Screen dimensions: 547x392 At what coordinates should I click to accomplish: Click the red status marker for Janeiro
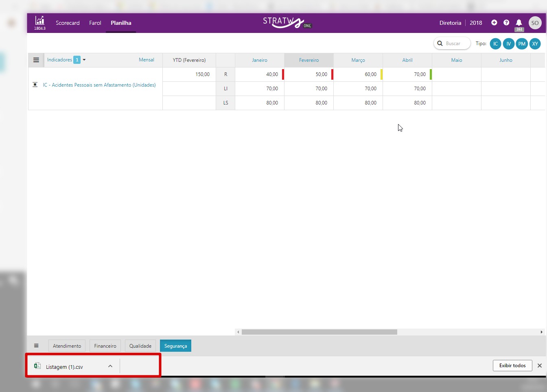pyautogui.click(x=283, y=74)
